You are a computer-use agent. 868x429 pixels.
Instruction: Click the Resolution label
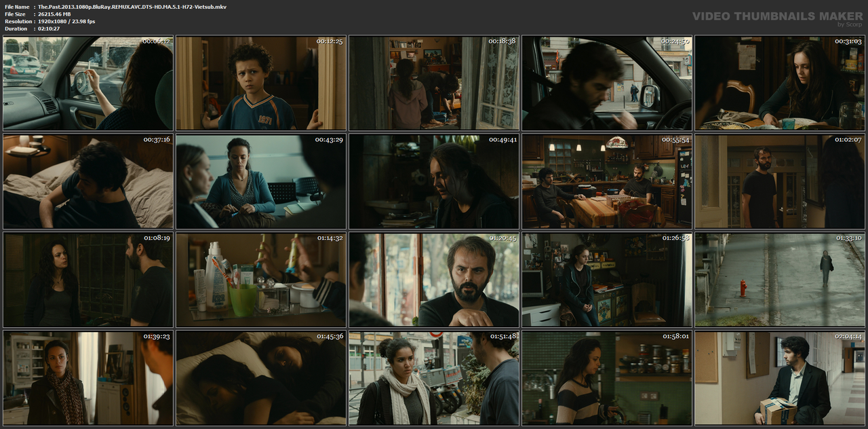(x=17, y=22)
